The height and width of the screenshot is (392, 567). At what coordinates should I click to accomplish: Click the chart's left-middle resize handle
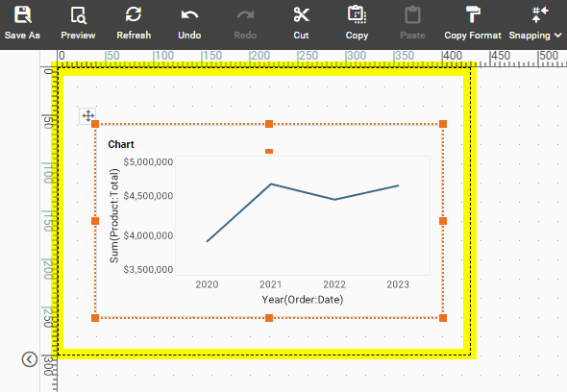pos(95,221)
